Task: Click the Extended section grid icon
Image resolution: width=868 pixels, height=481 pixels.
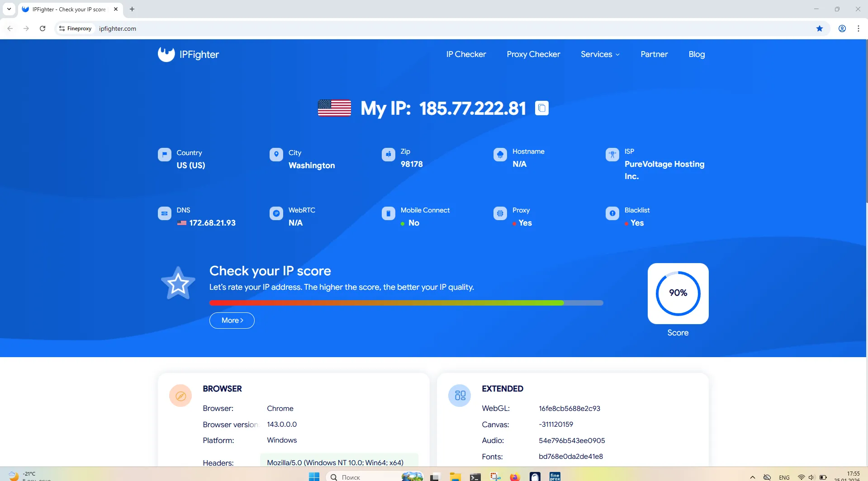Action: pyautogui.click(x=460, y=396)
